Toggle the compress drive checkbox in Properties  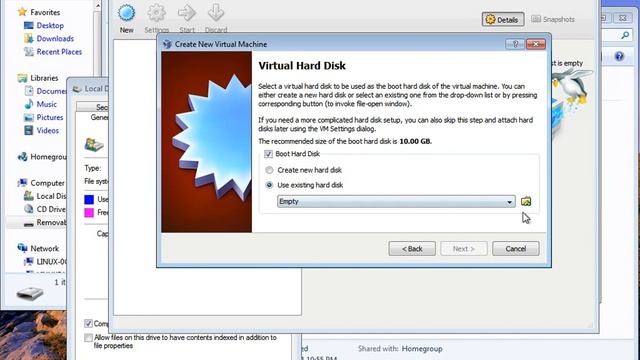point(88,323)
